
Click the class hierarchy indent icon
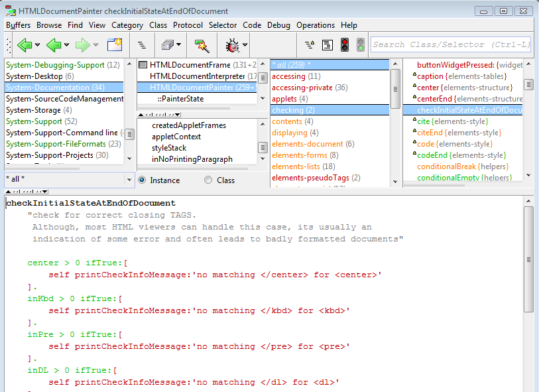[x=142, y=45]
